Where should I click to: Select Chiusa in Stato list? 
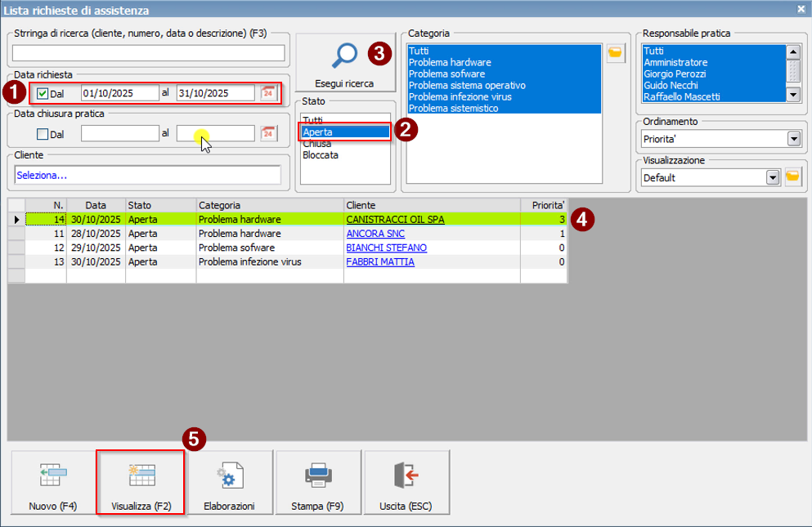tap(316, 143)
